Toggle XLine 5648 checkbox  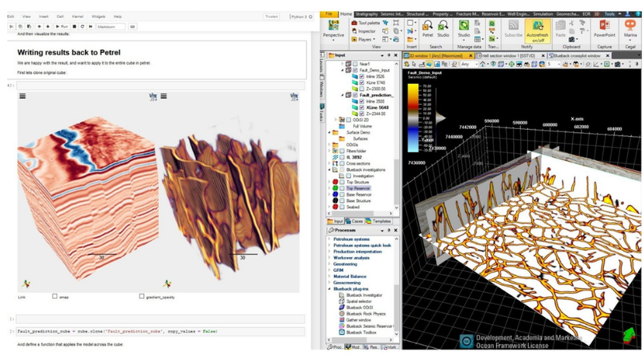click(362, 107)
